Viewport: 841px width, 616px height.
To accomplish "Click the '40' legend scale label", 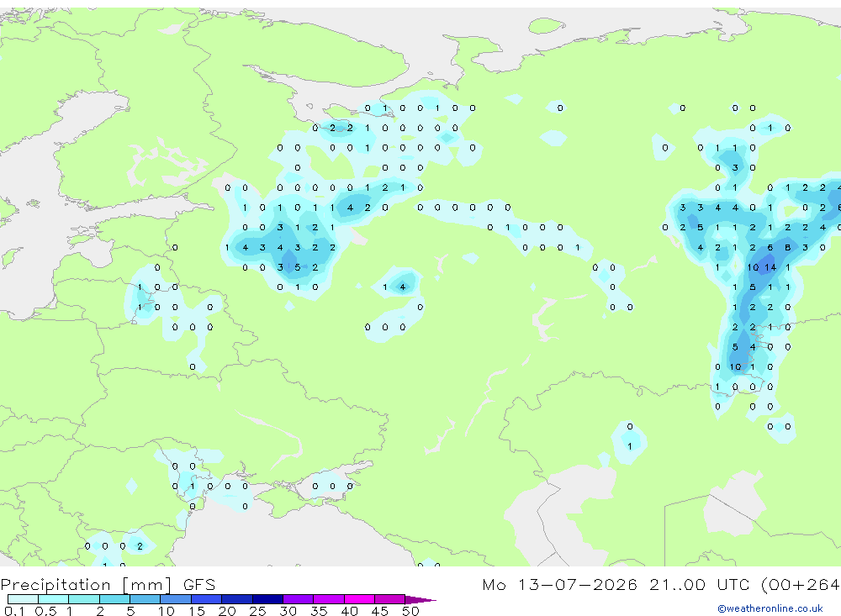I will tap(349, 611).
